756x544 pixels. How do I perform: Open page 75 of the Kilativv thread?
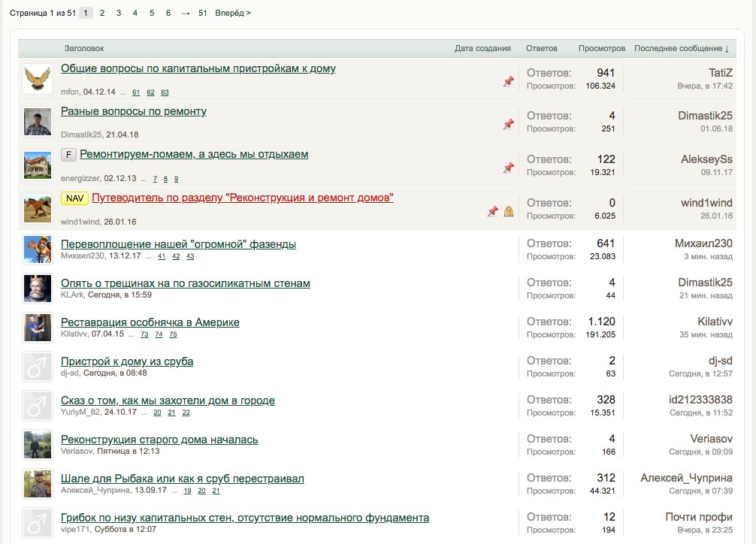tap(174, 334)
